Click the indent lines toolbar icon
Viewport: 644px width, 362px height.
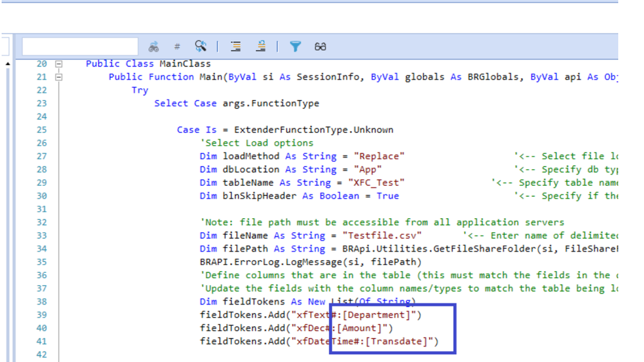pos(236,46)
